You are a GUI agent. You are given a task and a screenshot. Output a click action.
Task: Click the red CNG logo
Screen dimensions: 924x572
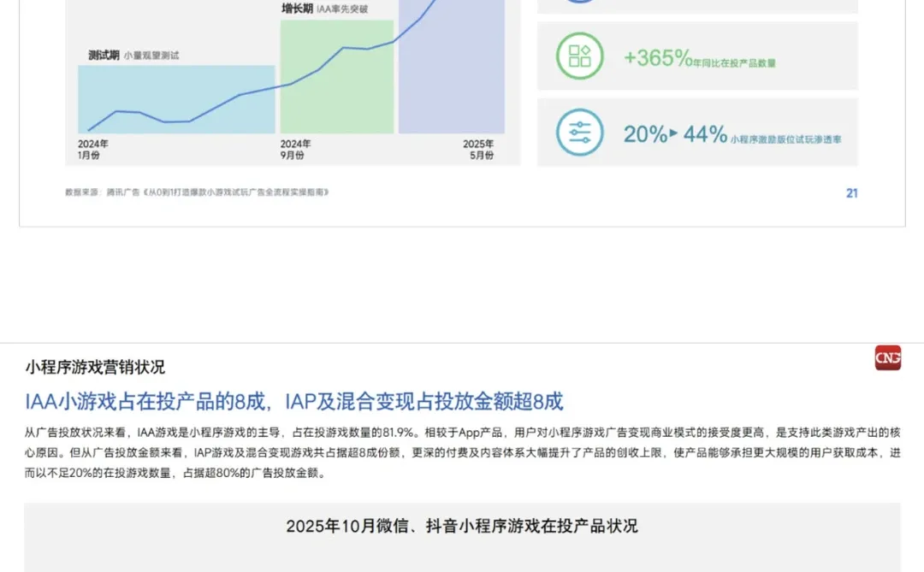click(887, 358)
